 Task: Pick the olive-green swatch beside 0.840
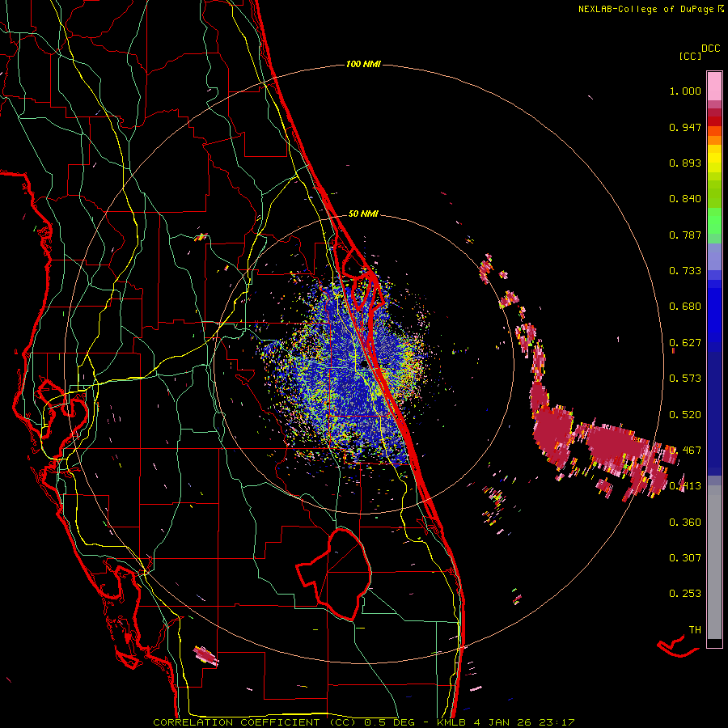(x=714, y=194)
